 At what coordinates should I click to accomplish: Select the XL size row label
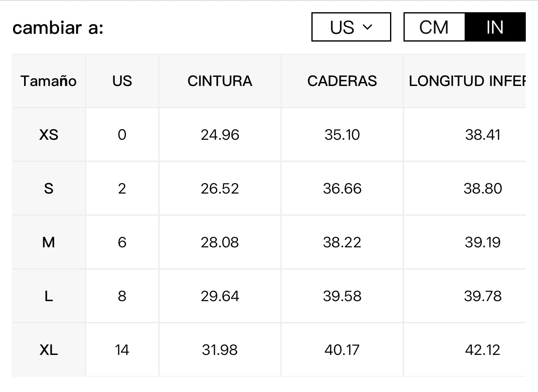[49, 350]
